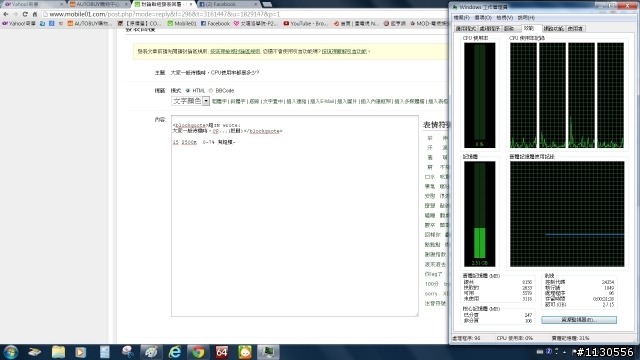Screen dimensions: 640x360
Task: Click the CPU usage meter gauge
Action: 480,95
